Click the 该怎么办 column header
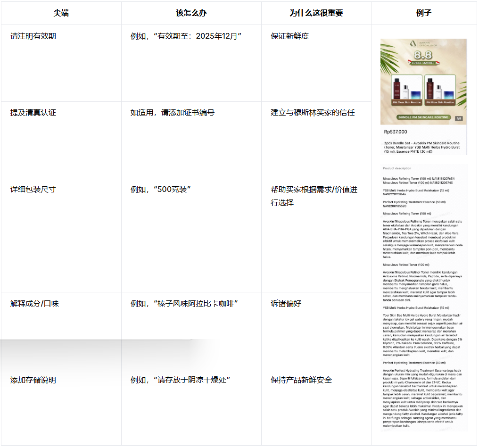Image resolution: width=479 pixels, height=448 pixels. (191, 13)
